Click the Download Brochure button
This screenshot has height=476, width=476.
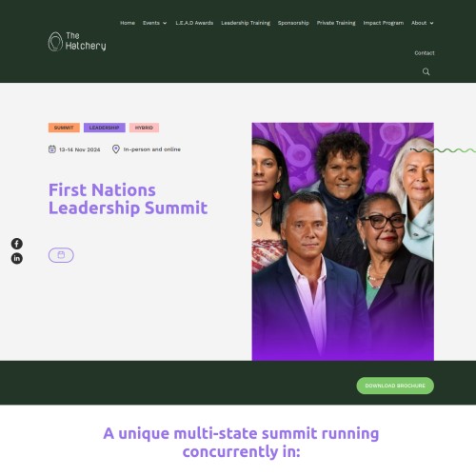[x=395, y=386]
